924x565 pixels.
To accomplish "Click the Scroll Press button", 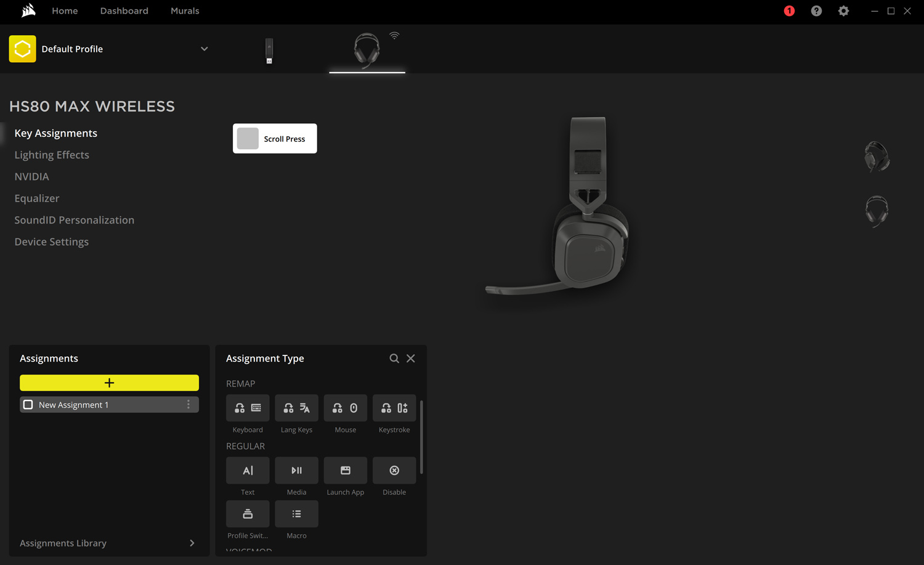I will [275, 139].
